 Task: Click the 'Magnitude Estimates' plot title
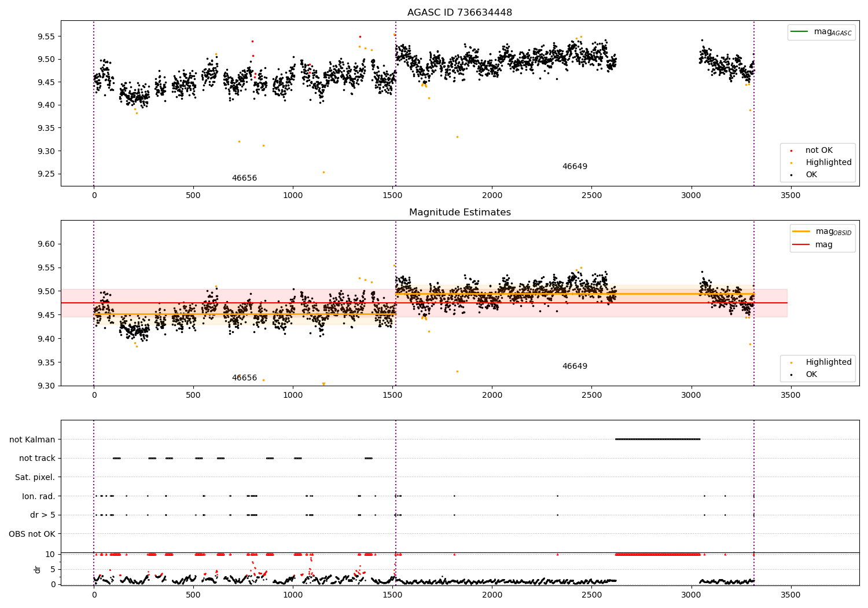(459, 213)
